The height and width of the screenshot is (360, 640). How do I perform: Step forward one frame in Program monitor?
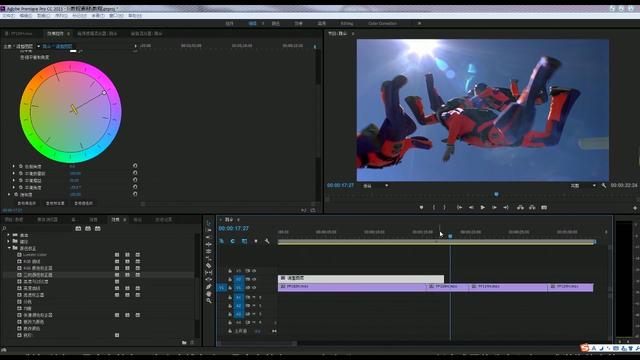coord(494,207)
